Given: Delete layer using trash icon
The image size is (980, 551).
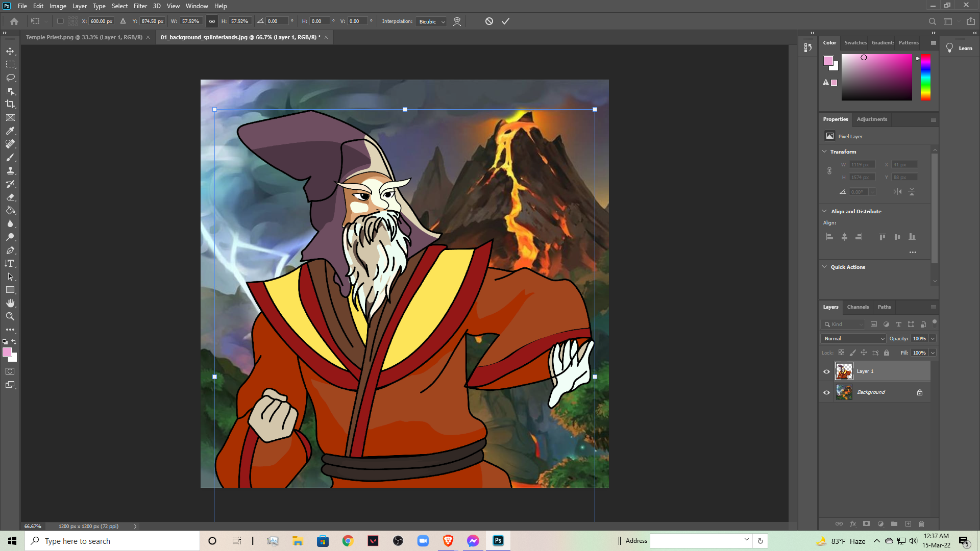Looking at the screenshot, I should tap(922, 524).
